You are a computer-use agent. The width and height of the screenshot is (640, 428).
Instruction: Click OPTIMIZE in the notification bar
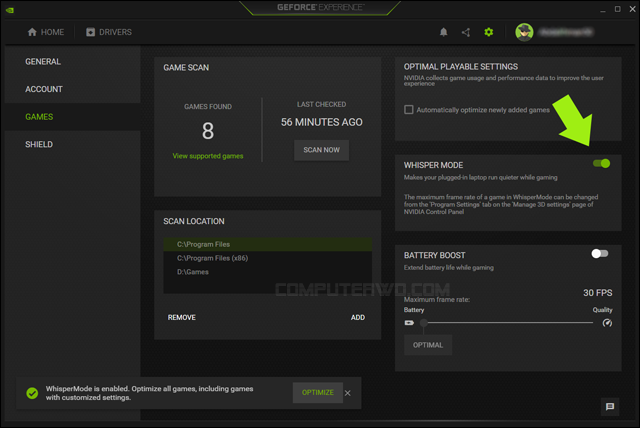(318, 393)
